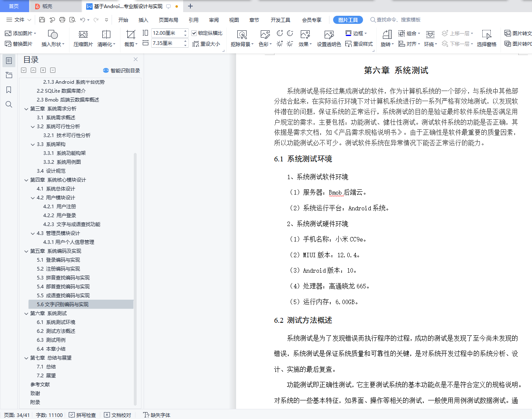Screen dimensions: 532x419
Task: Click 替换图片 (Replace Picture)
Action: point(19,44)
